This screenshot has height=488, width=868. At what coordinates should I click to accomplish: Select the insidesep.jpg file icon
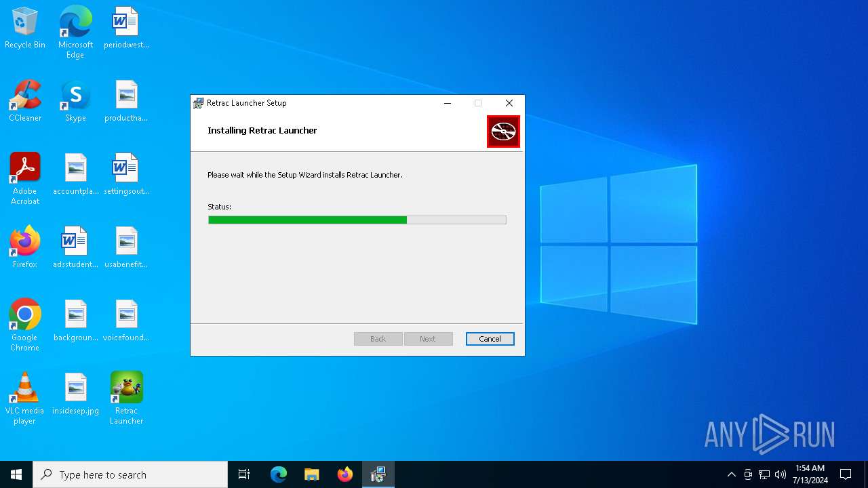click(75, 394)
